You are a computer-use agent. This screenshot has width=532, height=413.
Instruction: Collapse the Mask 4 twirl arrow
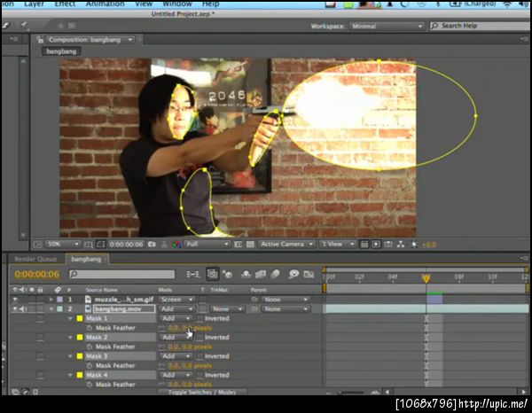click(x=70, y=375)
